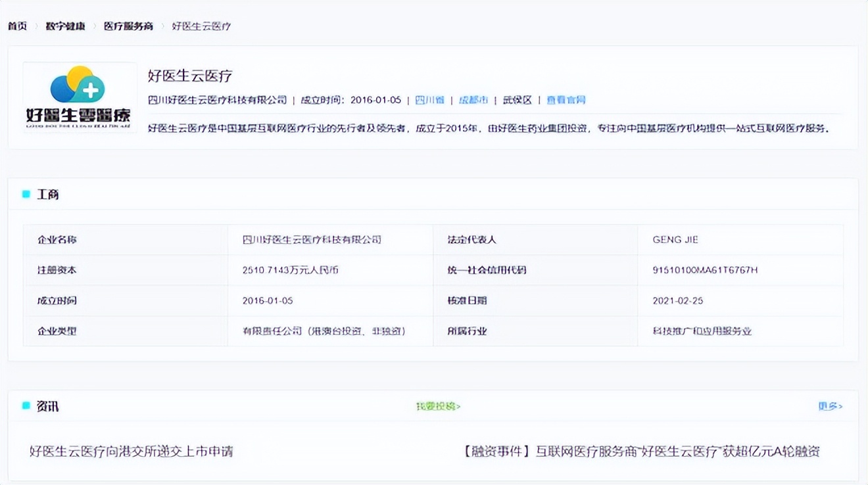
Task: Open the 数字健康 breadcrumb link
Action: click(x=66, y=26)
